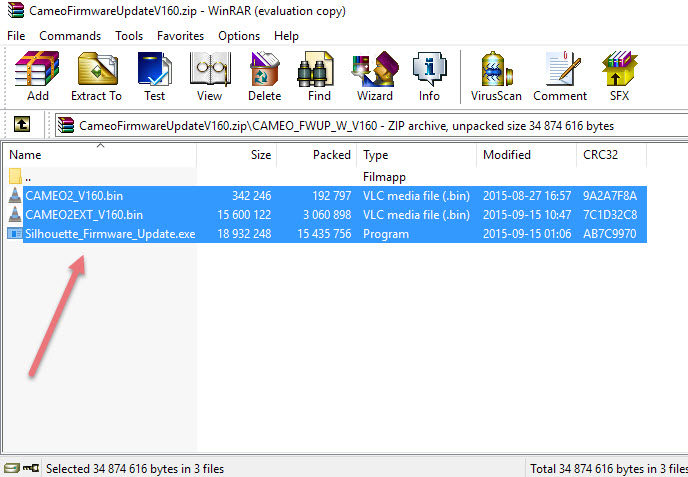Click the archive icon in address bar
This screenshot has width=688, height=477.
pyautogui.click(x=66, y=125)
